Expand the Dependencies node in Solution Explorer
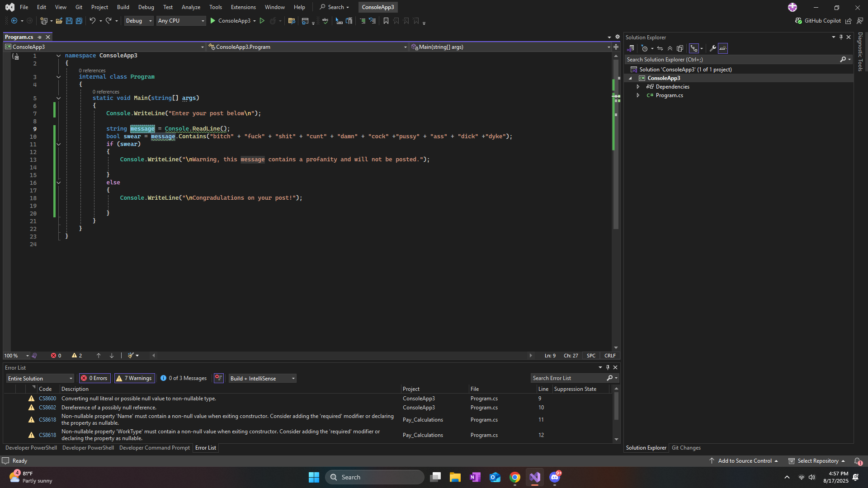Viewport: 868px width, 488px height. (x=638, y=87)
